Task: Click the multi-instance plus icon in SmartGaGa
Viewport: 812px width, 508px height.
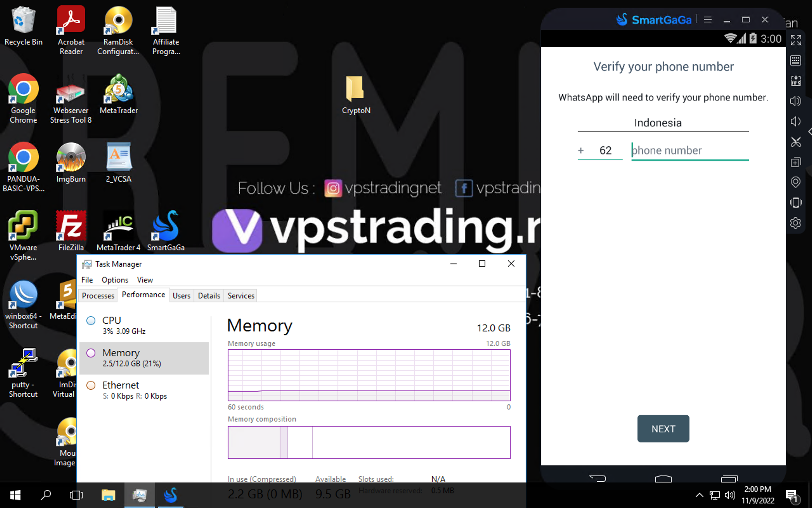Action: click(x=796, y=162)
